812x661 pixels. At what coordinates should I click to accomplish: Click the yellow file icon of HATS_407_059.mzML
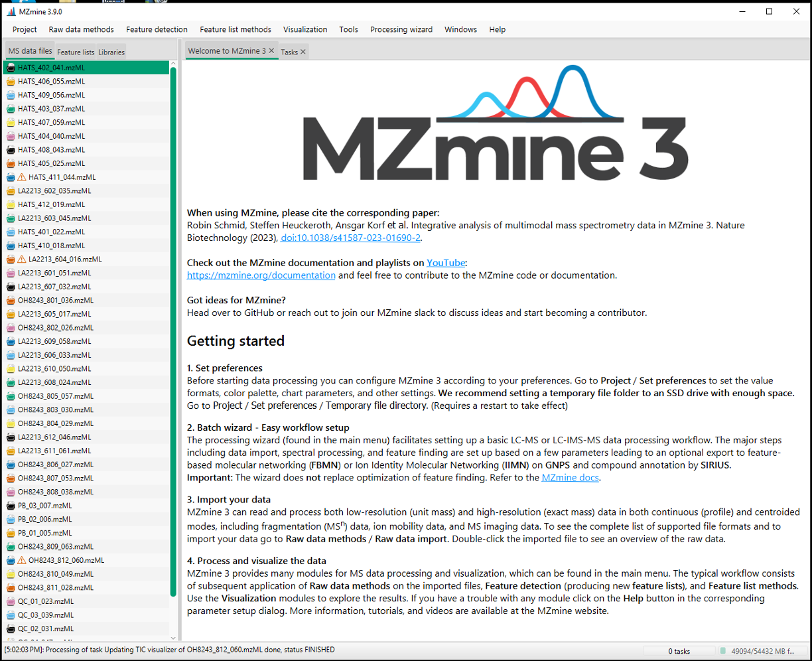[11, 123]
